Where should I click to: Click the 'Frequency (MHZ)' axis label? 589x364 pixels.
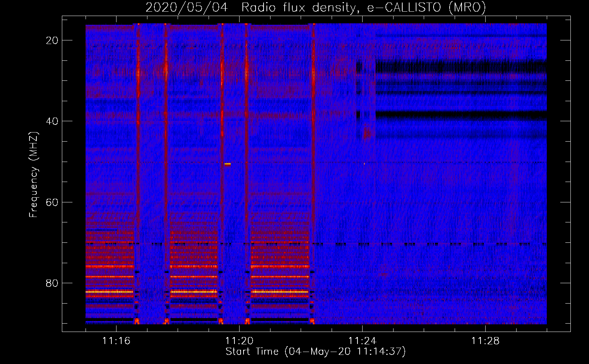click(33, 175)
